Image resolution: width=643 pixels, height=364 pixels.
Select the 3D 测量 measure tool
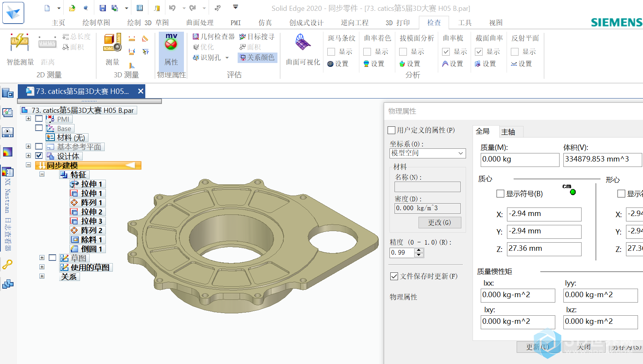pyautogui.click(x=112, y=49)
